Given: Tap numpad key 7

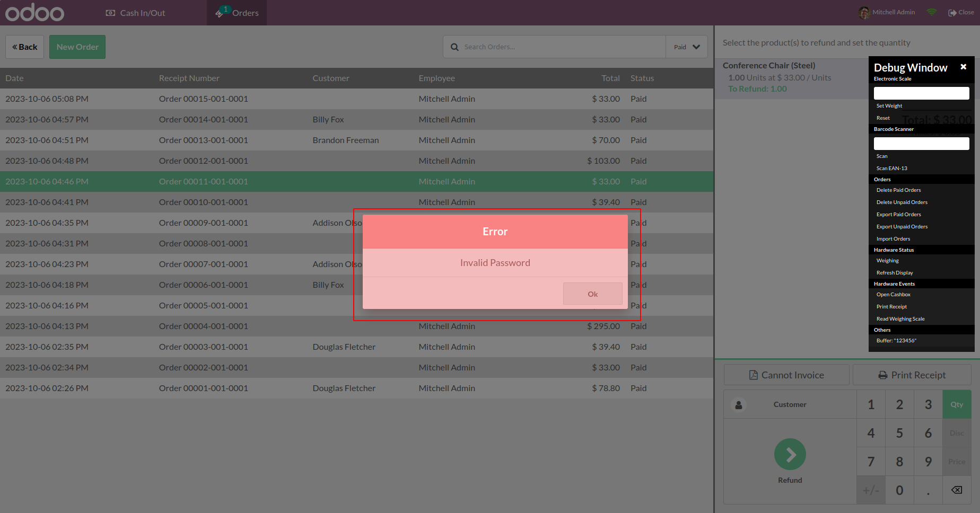Looking at the screenshot, I should click(x=871, y=462).
